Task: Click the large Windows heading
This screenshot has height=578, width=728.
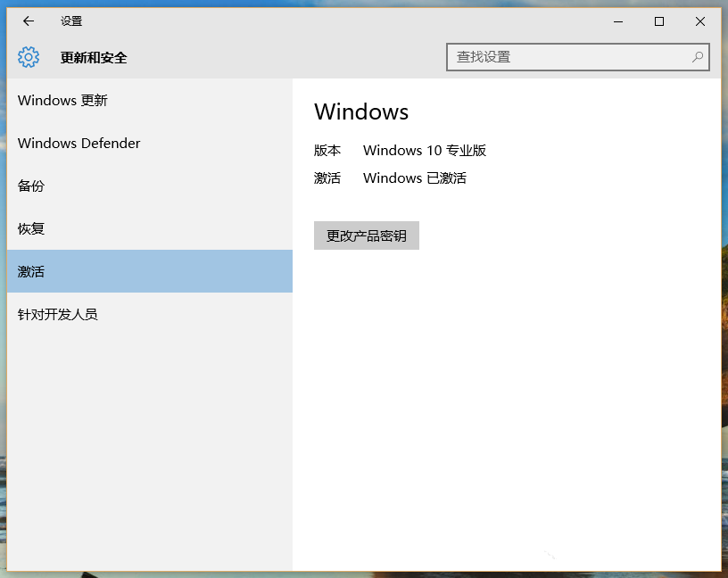Action: (361, 111)
